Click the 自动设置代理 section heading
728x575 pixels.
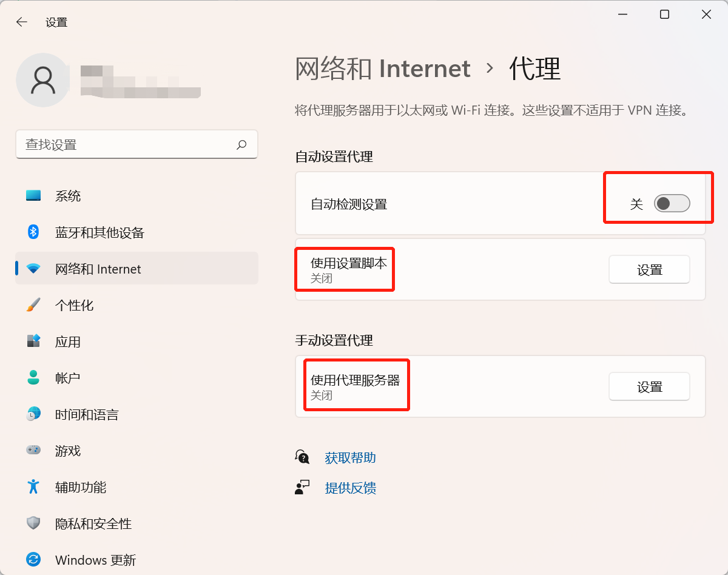coord(334,156)
